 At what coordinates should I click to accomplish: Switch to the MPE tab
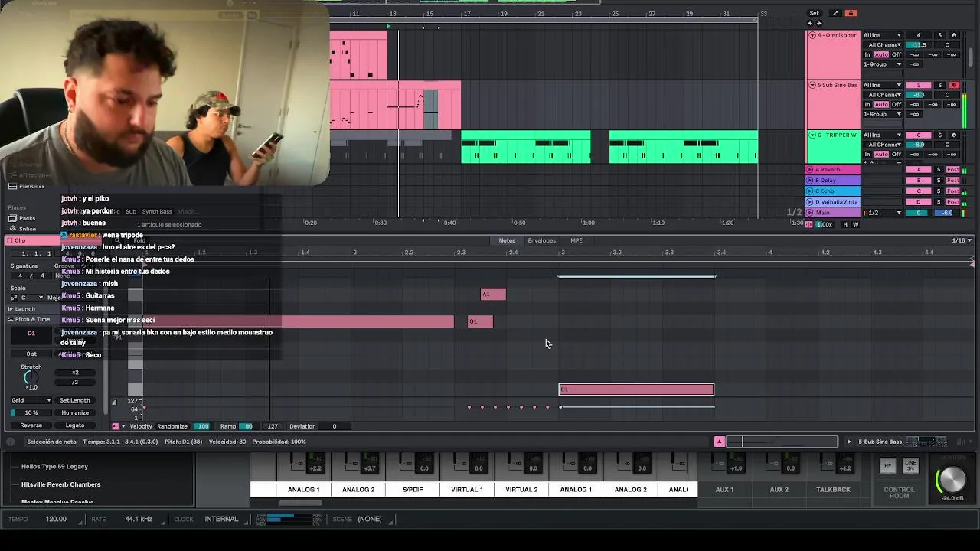577,240
